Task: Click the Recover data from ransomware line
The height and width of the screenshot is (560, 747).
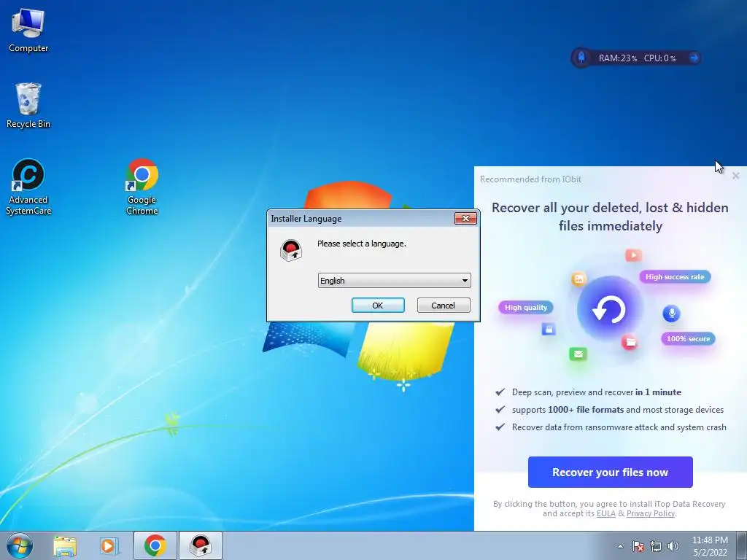Action: pos(619,427)
